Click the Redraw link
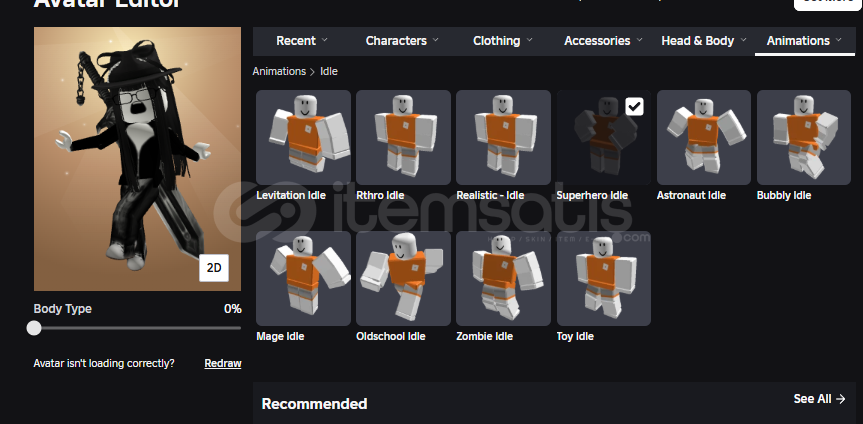This screenshot has width=863, height=424. point(223,363)
